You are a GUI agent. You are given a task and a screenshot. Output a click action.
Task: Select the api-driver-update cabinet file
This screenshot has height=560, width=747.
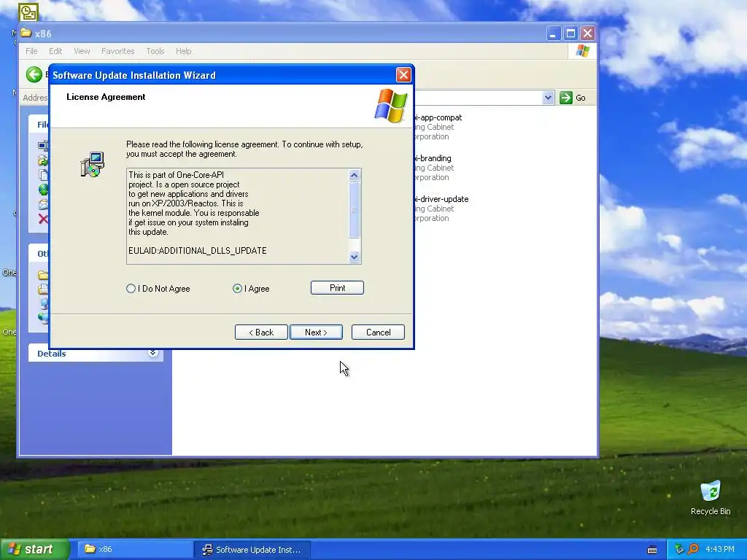point(441,209)
